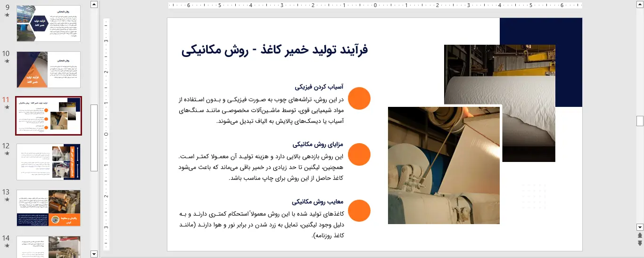644x258 pixels.
Task: Open slide 10 thumbnail
Action: tap(49, 70)
